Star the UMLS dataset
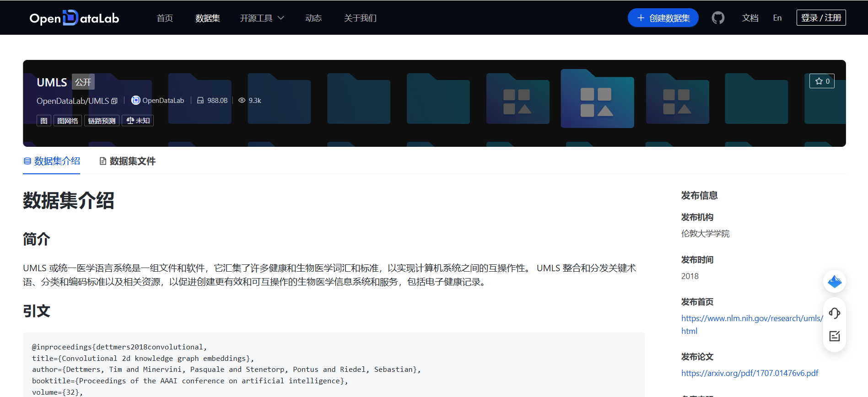 point(822,81)
